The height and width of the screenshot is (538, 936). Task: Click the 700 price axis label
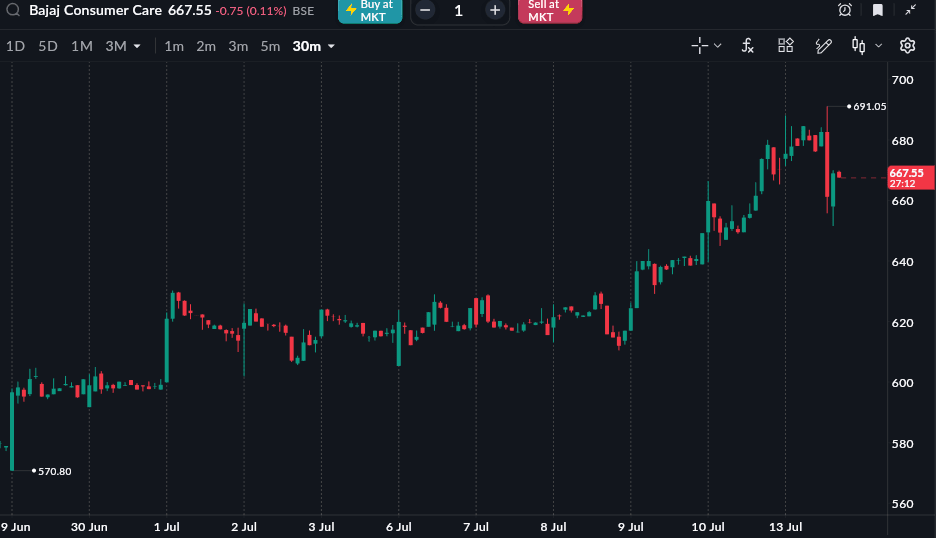[902, 80]
